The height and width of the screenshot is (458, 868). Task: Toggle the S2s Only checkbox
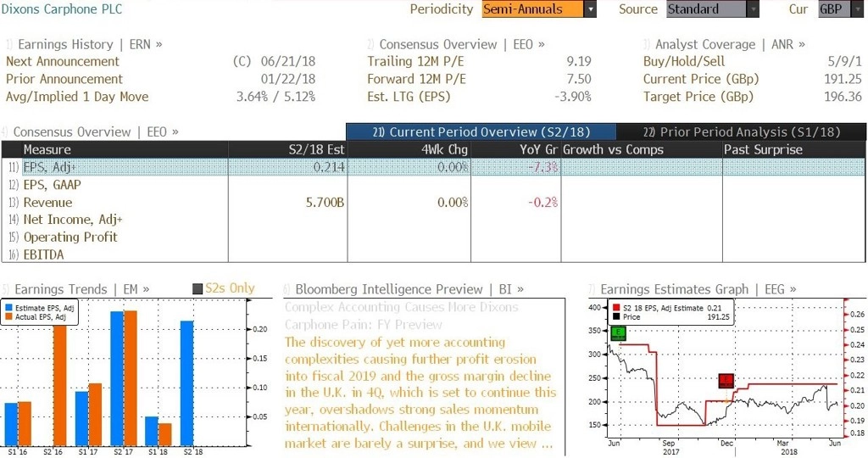tap(198, 288)
